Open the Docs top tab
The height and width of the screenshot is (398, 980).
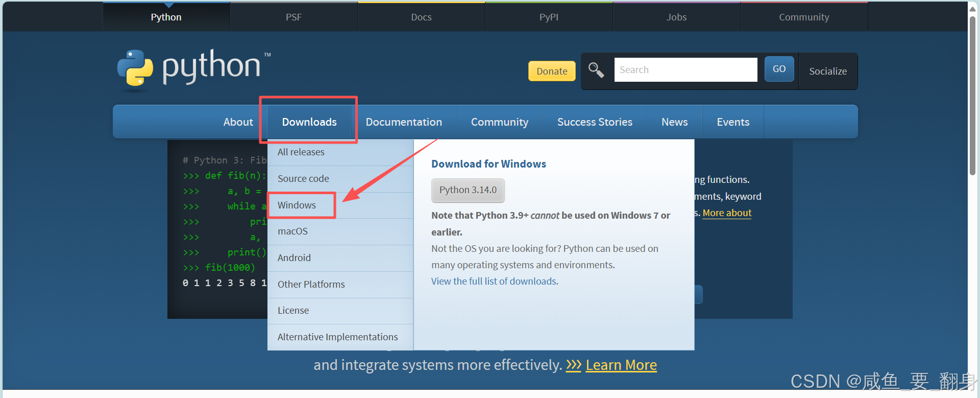click(422, 17)
